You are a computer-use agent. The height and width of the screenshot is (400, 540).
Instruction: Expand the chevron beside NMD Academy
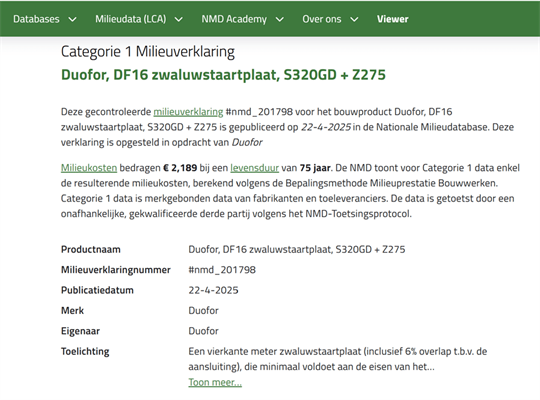[280, 19]
